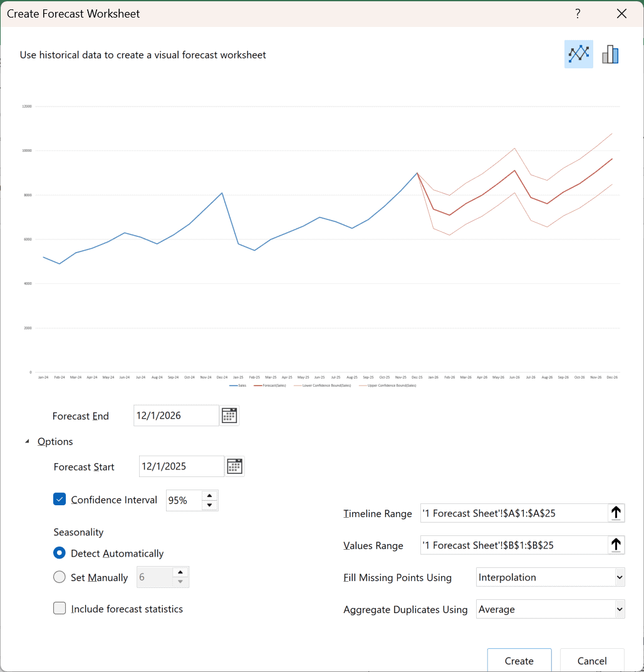Click the Forecast(Sales) legend entry
The image size is (644, 672).
click(x=270, y=386)
